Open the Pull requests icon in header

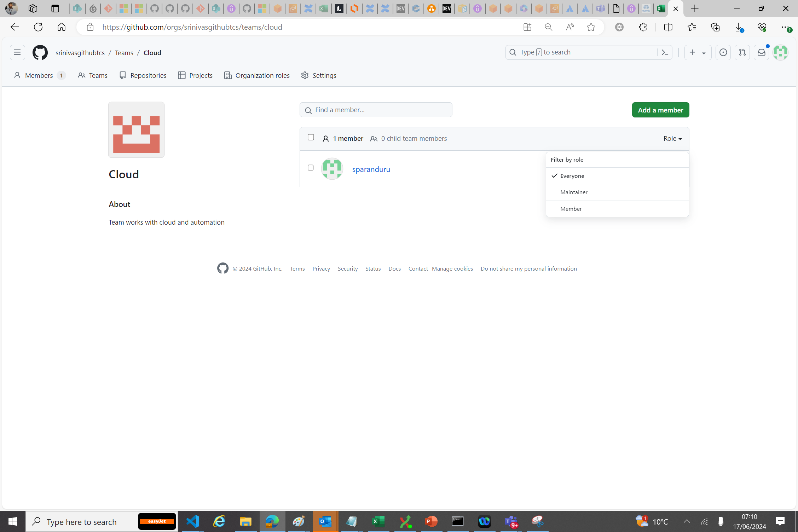[x=742, y=52]
